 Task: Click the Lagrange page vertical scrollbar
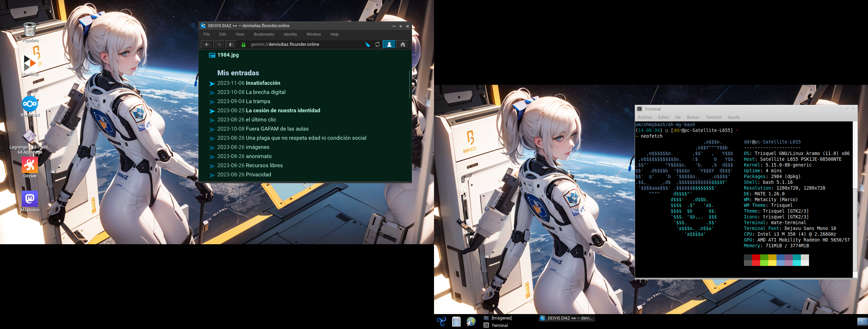tap(410, 85)
